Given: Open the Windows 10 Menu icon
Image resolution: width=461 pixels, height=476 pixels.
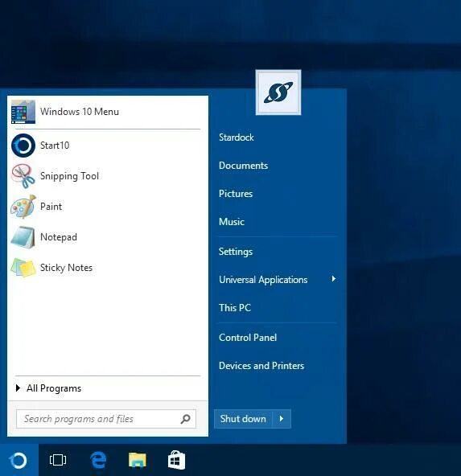Looking at the screenshot, I should (x=23, y=112).
